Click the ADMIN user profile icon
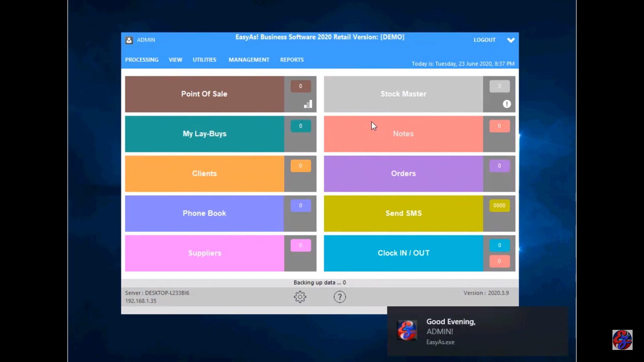Viewport: 644px width, 362px height. point(129,40)
